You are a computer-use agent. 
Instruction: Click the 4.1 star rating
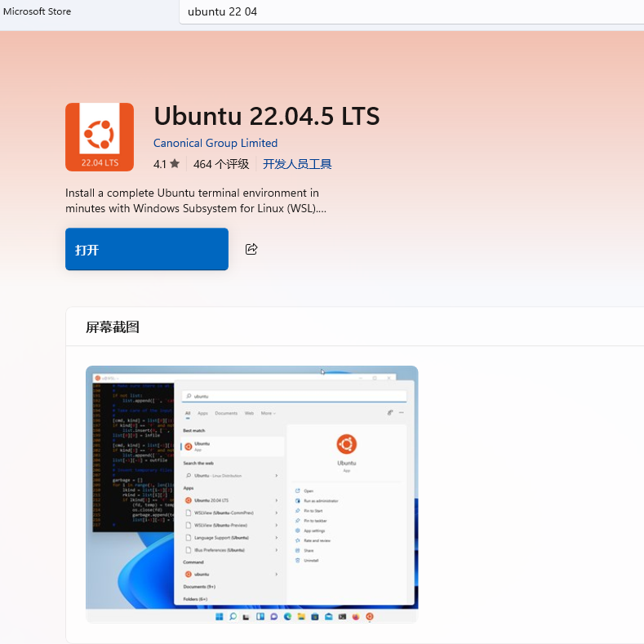coord(167,164)
